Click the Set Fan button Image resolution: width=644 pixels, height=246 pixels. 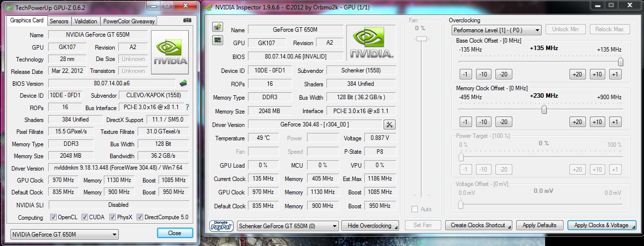(422, 225)
